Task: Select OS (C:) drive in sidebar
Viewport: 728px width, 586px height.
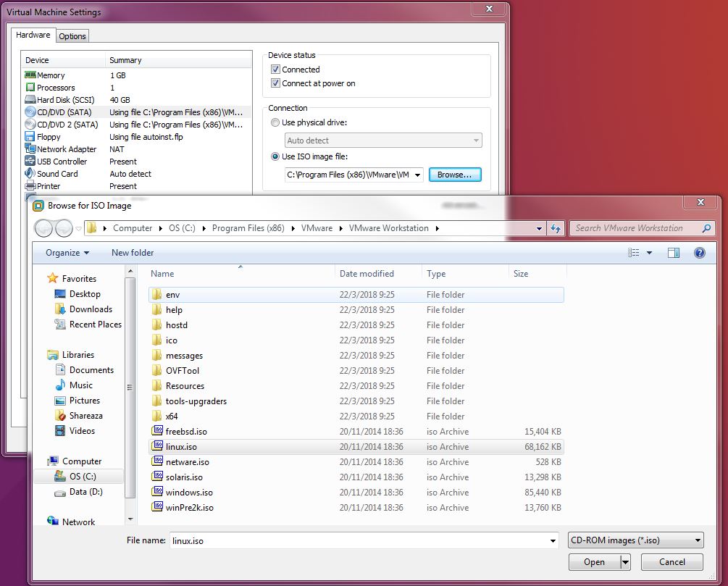Action: tap(83, 477)
